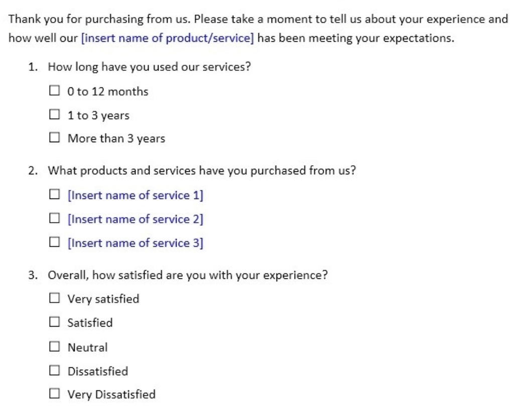Select the '[Insert name of service 2]' placeholder text
532x414 pixels.
tap(135, 219)
